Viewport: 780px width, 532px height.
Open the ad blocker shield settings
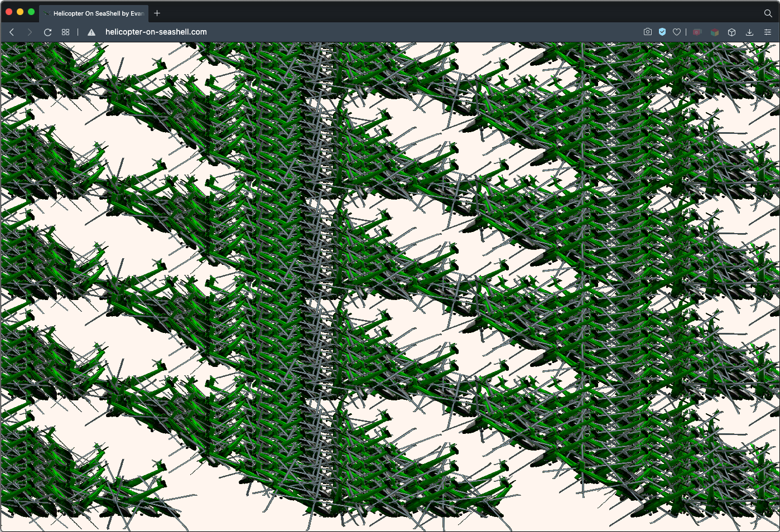point(662,32)
